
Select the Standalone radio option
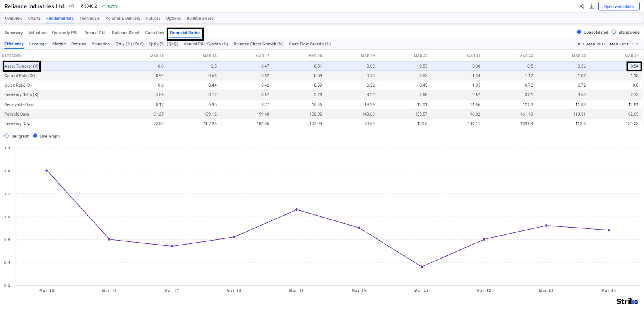[614, 32]
